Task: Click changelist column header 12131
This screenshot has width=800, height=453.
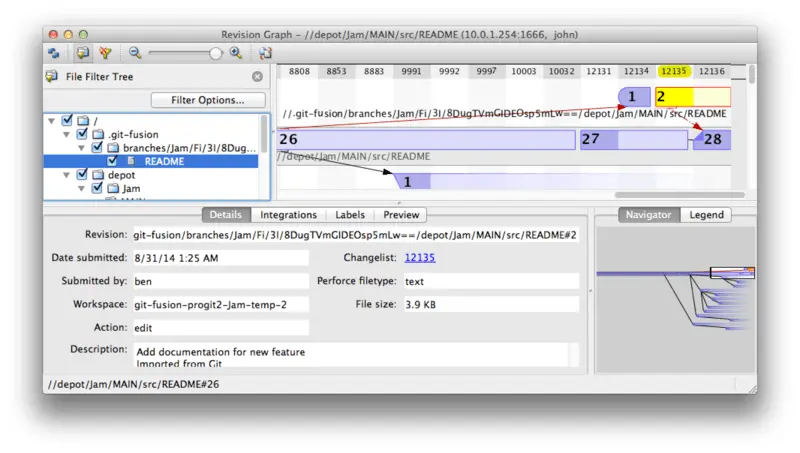Action: pos(598,71)
